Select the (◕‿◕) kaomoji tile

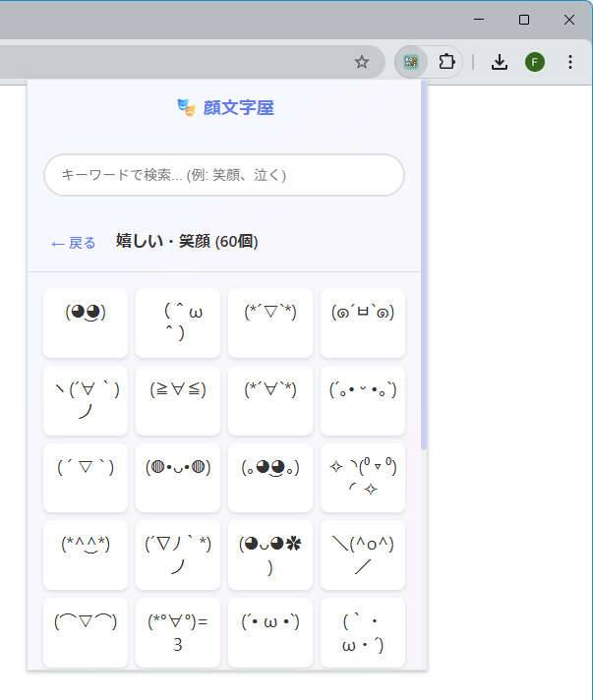pos(86,322)
